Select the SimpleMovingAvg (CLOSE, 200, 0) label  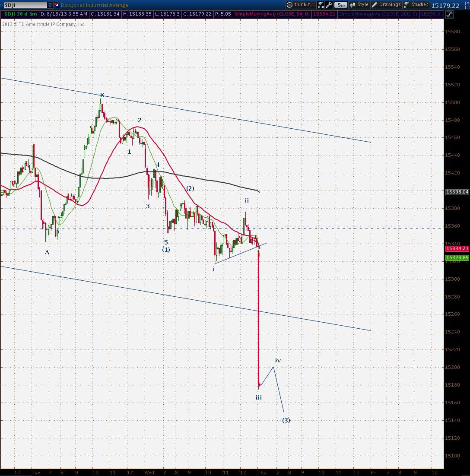378,14
